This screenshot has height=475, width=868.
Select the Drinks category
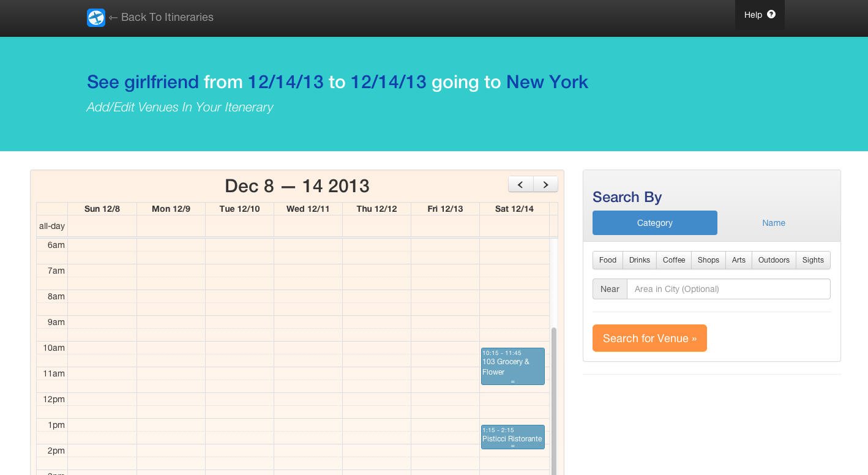tap(640, 260)
